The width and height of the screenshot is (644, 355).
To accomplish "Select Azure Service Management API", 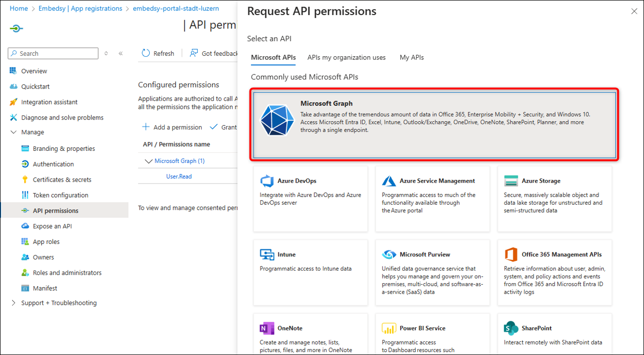I will pos(432,199).
